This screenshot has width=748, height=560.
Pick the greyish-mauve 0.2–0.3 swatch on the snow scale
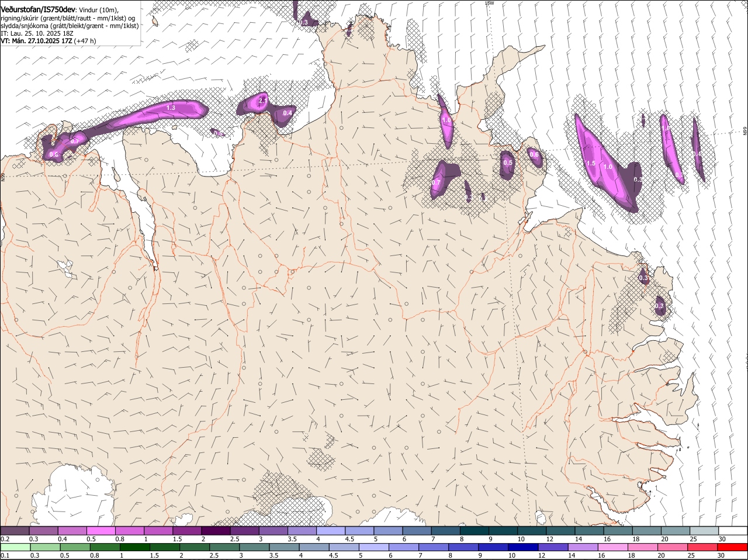[x=15, y=531]
